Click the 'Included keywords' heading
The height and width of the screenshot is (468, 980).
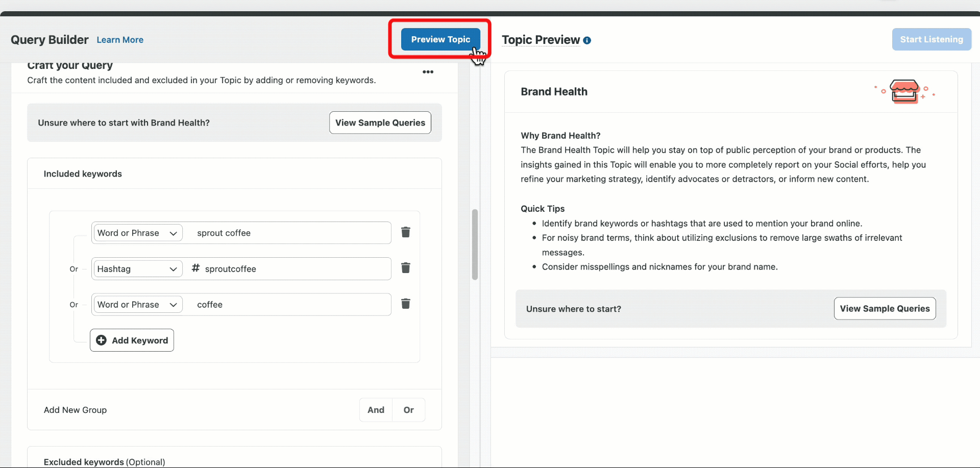click(x=83, y=174)
